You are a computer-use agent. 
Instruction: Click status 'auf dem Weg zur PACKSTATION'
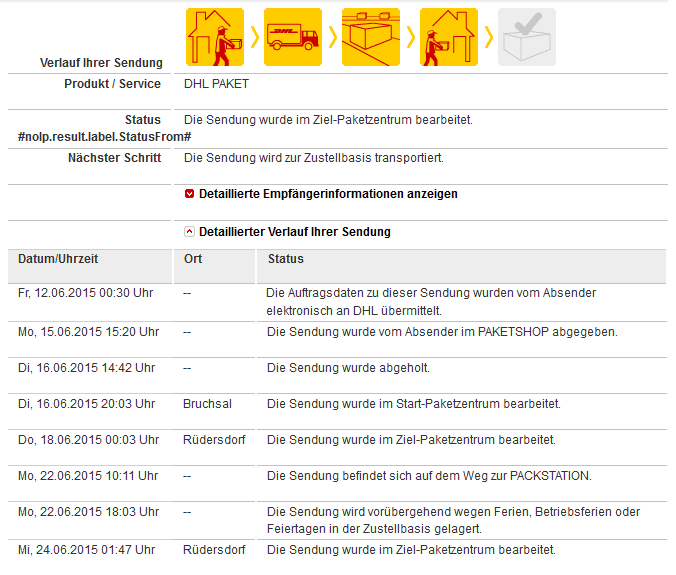point(429,476)
